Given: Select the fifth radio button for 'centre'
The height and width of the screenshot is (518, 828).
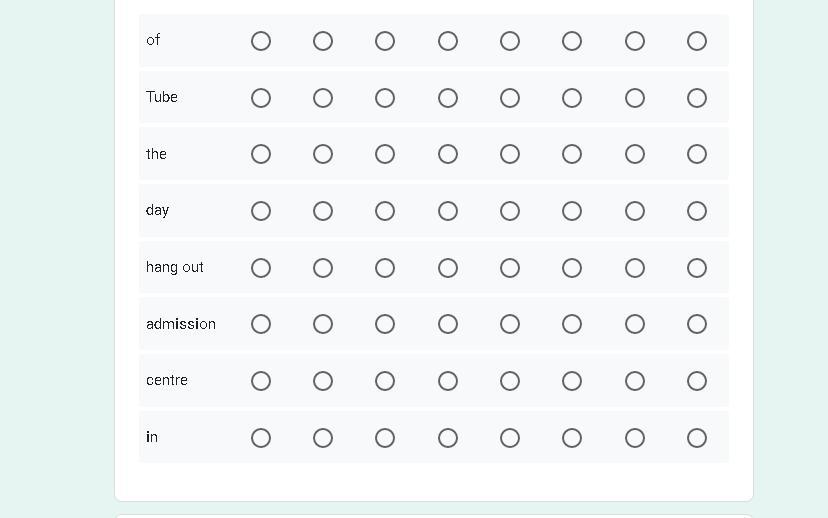Looking at the screenshot, I should (x=510, y=381).
